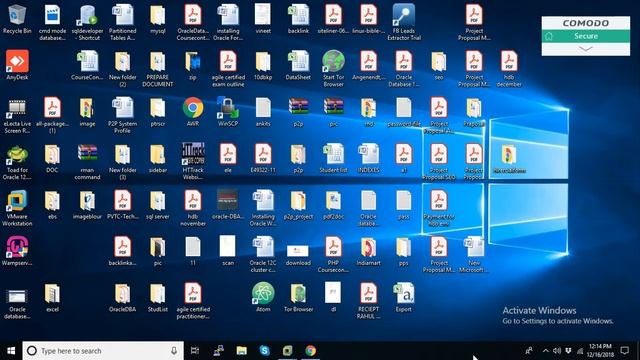Viewport: 640px width, 360px height.
Task: Select the PHP Coursecontent PDF icon
Action: [x=333, y=254]
